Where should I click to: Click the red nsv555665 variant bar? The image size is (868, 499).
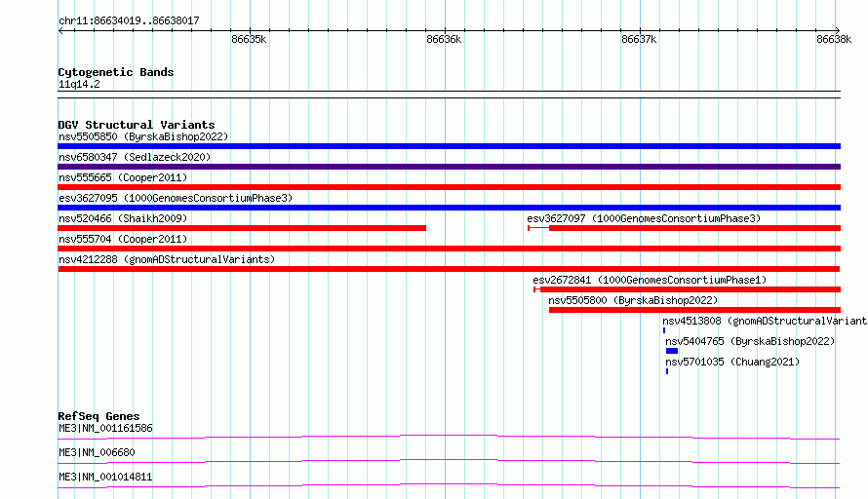tap(449, 187)
